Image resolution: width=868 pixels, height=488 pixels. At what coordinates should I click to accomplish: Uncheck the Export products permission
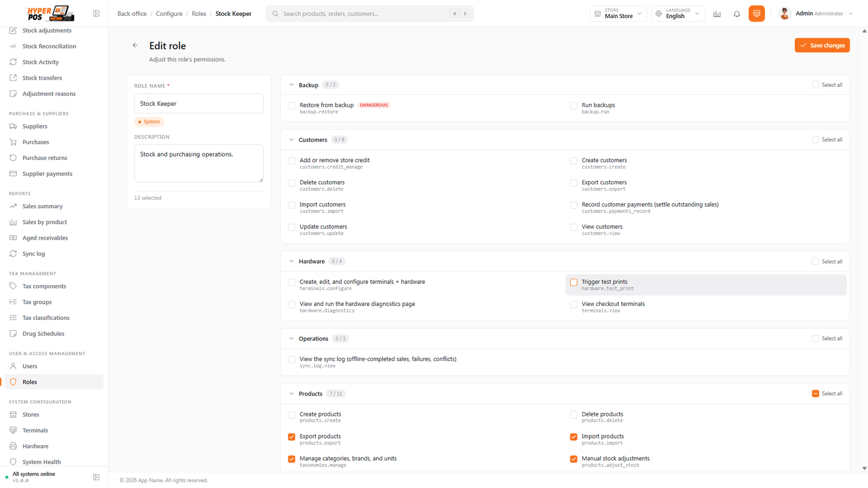point(291,437)
